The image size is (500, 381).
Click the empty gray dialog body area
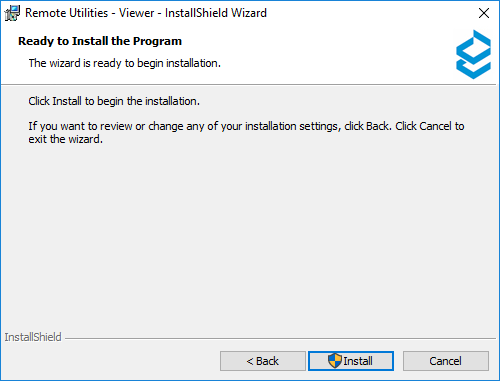(x=250, y=233)
